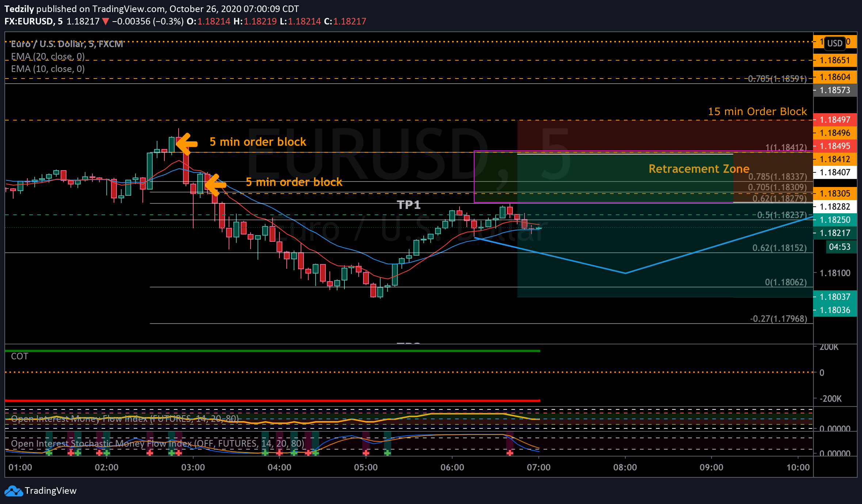Image resolution: width=862 pixels, height=504 pixels.
Task: Select the 0.785(1.18337) Fibonacci level label
Action: [778, 177]
